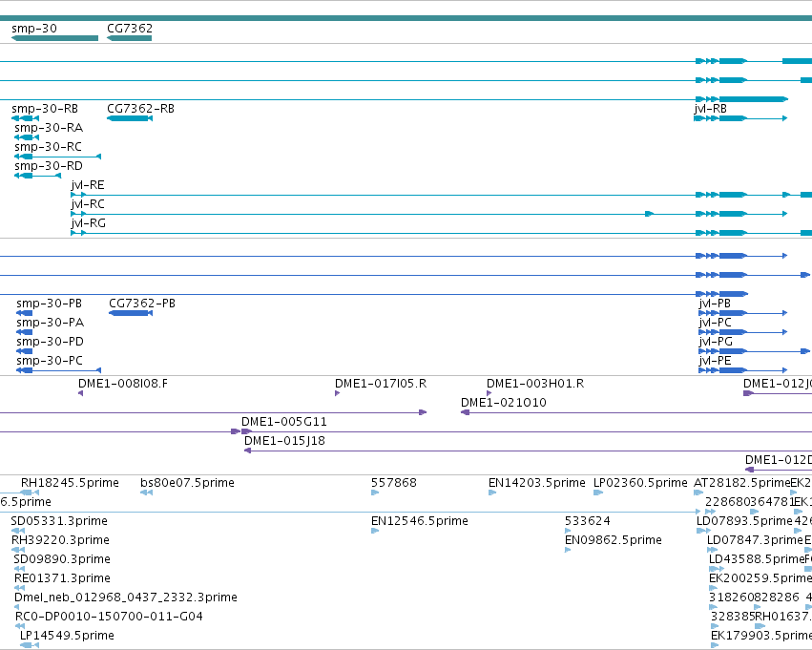Click the SD09890.3prime EST label
The height and width of the screenshot is (650, 812).
click(62, 560)
